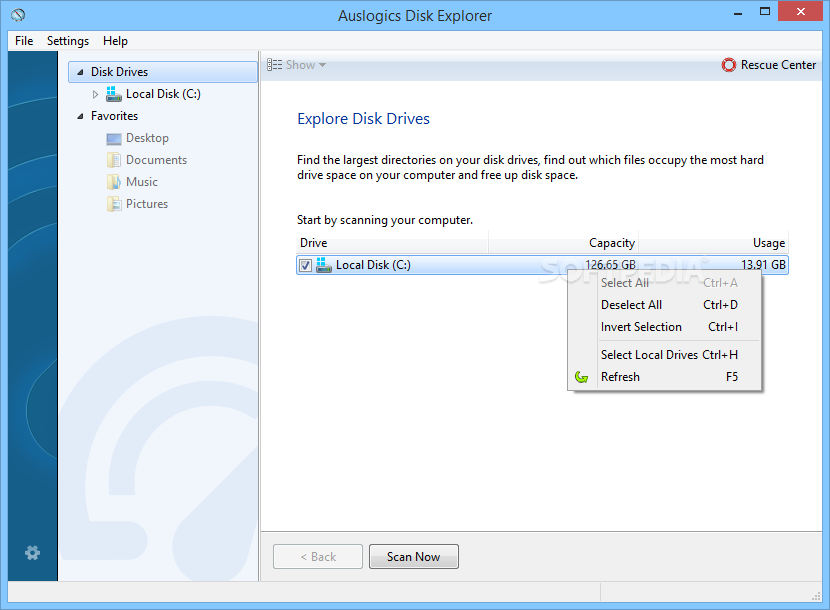Image resolution: width=830 pixels, height=610 pixels.
Task: Click the 13.91 GB usage value
Action: 763,265
